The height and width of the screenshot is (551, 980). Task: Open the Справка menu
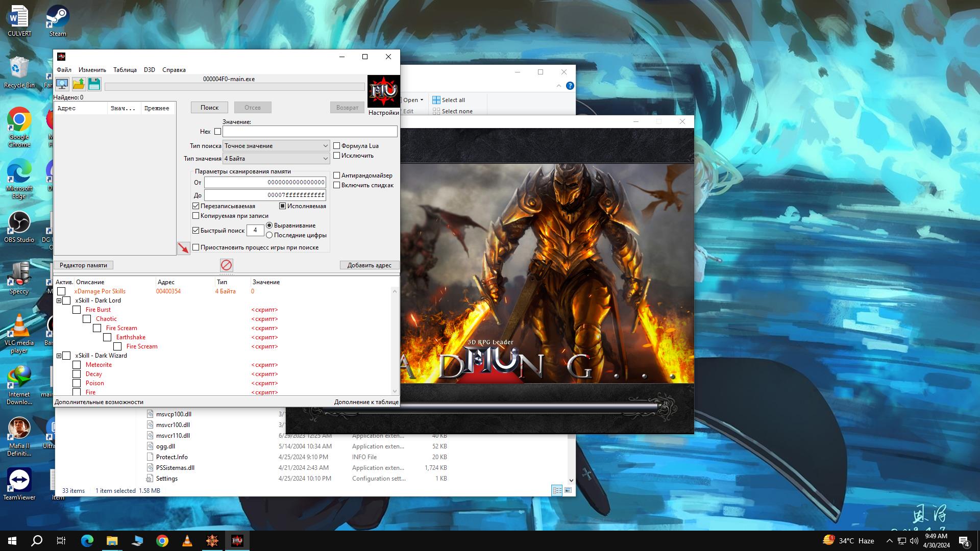click(174, 70)
